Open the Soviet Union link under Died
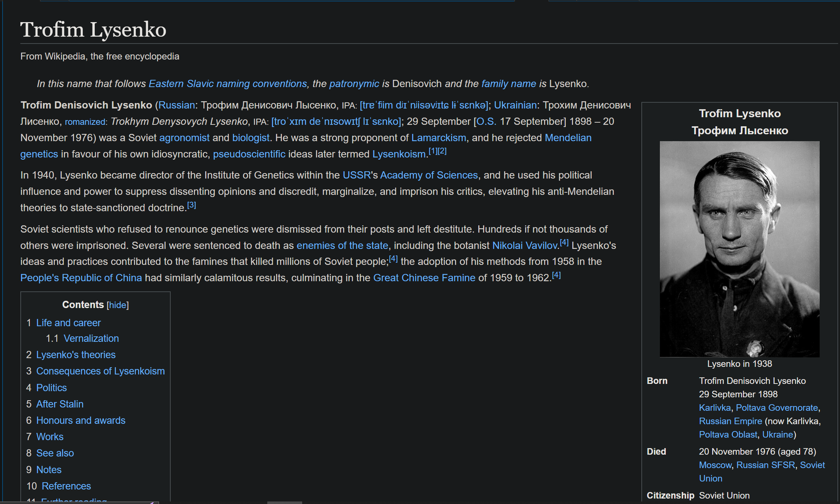The image size is (840, 504). click(812, 465)
